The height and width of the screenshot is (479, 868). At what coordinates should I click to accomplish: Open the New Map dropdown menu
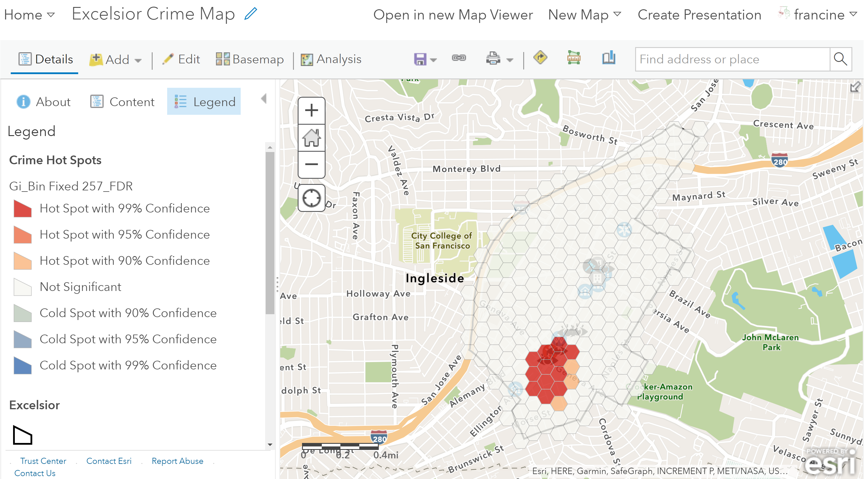point(584,15)
